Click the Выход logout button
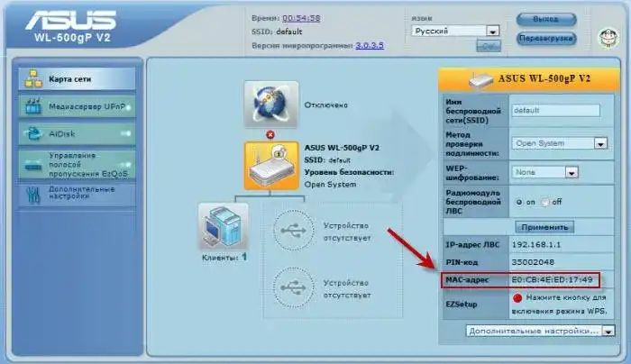631x364 pixels. [545, 19]
